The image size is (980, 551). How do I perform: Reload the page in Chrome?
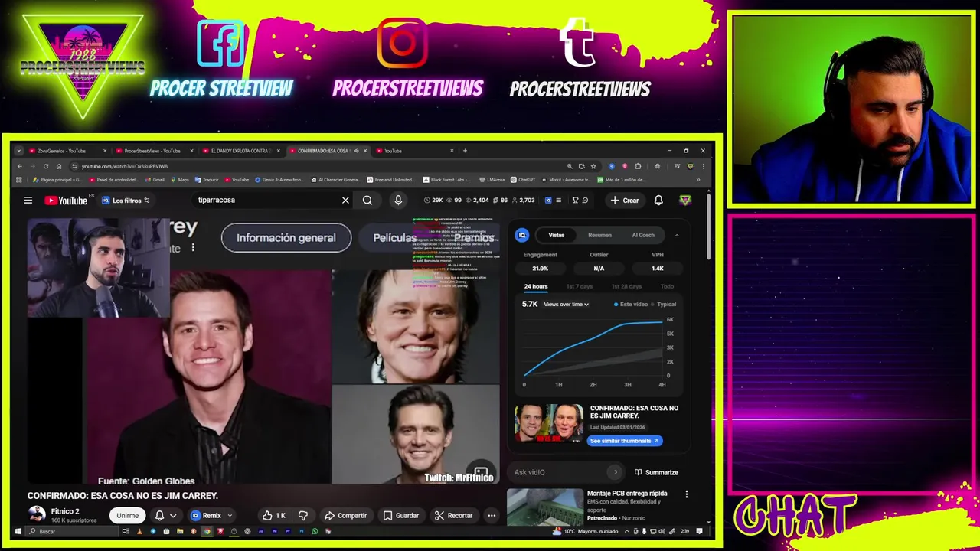coord(46,166)
